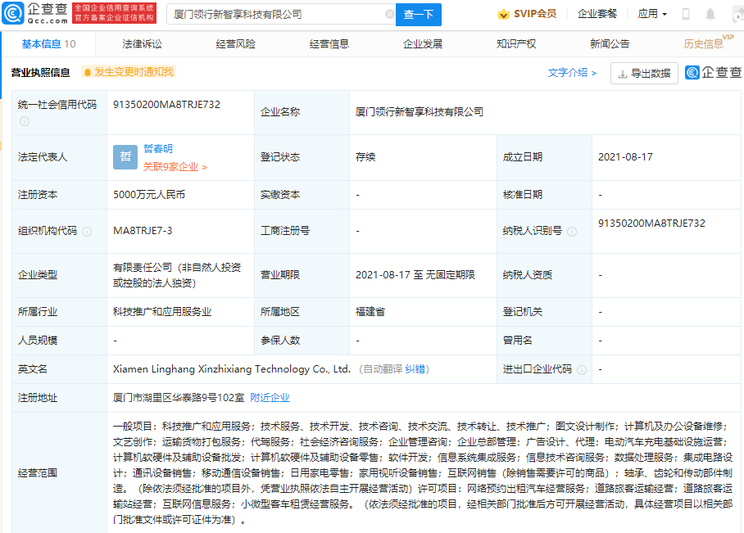Image resolution: width=744 pixels, height=533 pixels.
Task: Click the 发生变更时通知我 alert tag
Action: [x=128, y=72]
